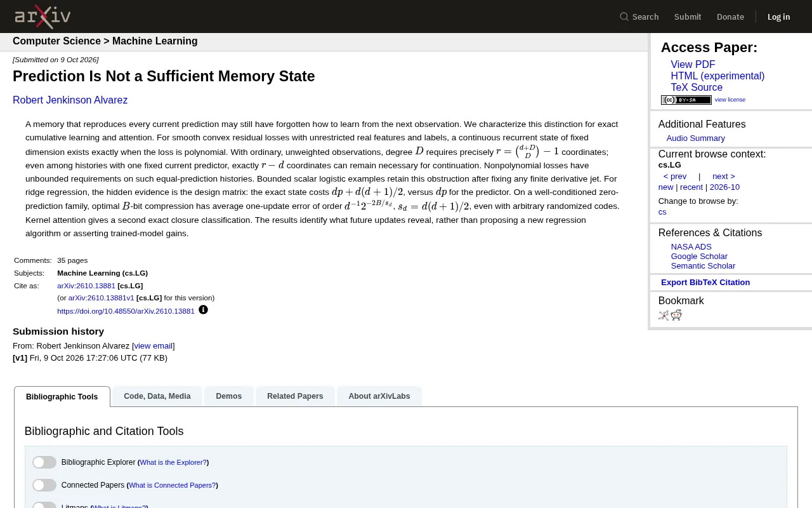812x508 pixels.
Task: Open NASA ADS references link
Action: (691, 247)
